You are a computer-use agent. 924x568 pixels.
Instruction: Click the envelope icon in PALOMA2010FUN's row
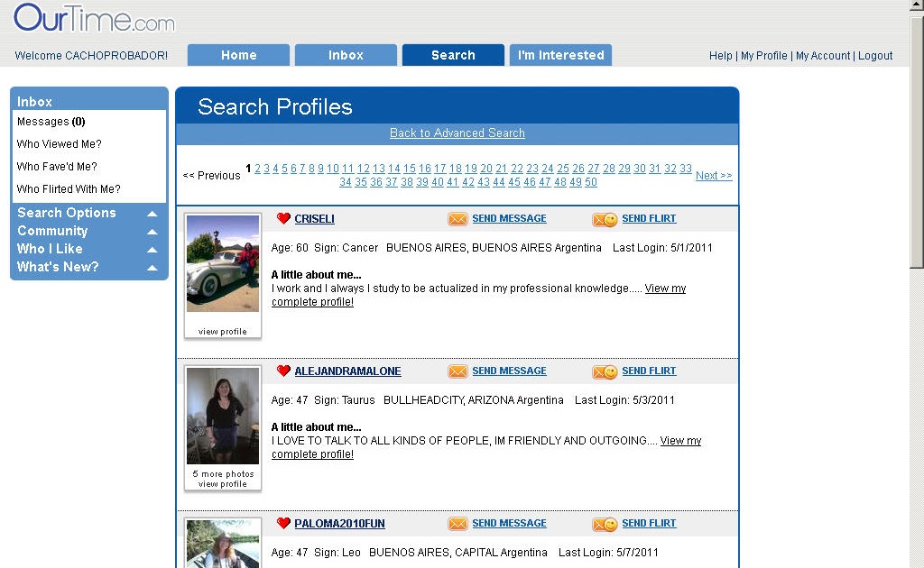point(457,524)
